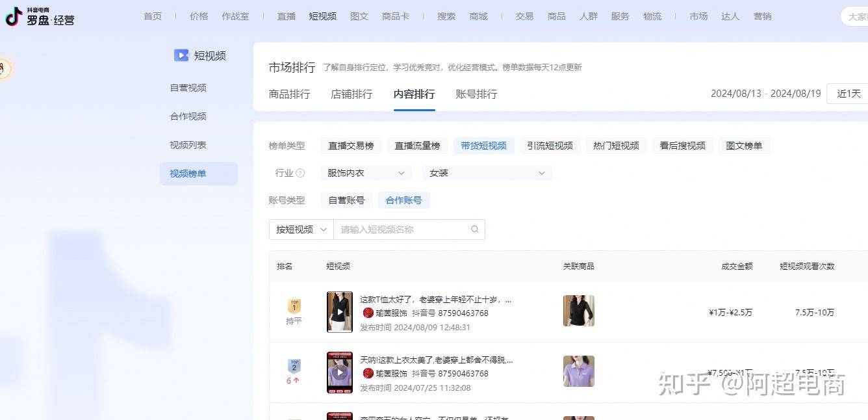Open 营销 in top navigation
This screenshot has height=420, width=868.
pyautogui.click(x=762, y=16)
